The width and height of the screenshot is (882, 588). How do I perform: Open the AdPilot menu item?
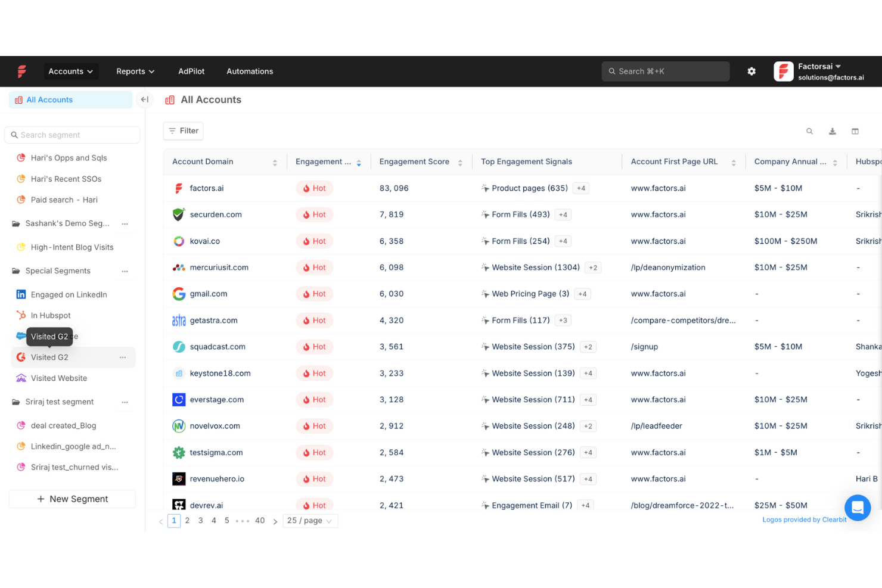coord(191,71)
